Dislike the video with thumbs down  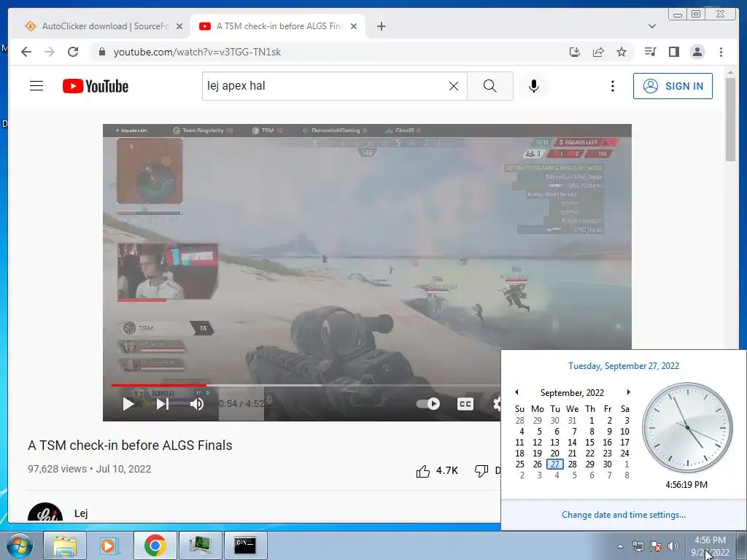tap(481, 471)
